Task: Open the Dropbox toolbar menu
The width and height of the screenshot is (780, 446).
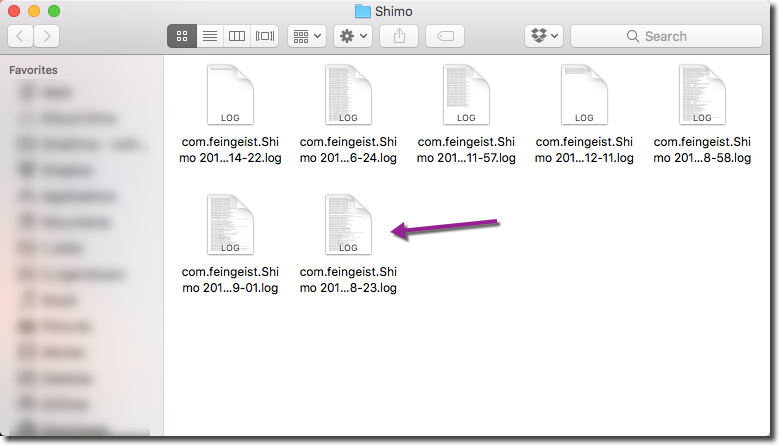Action: 544,36
